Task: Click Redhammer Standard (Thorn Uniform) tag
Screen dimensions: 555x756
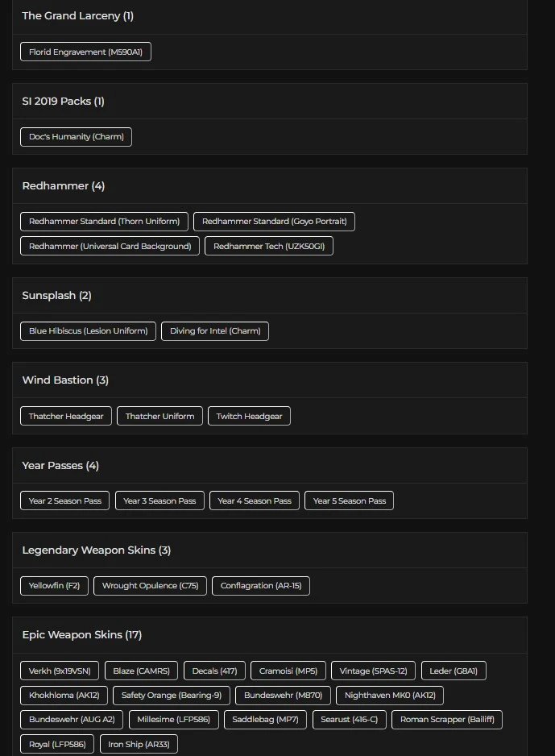Action: [104, 222]
